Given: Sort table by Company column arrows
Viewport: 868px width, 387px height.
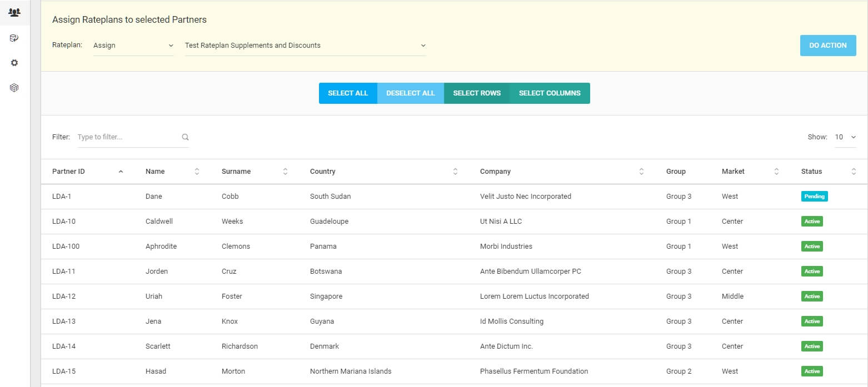Looking at the screenshot, I should (641, 172).
